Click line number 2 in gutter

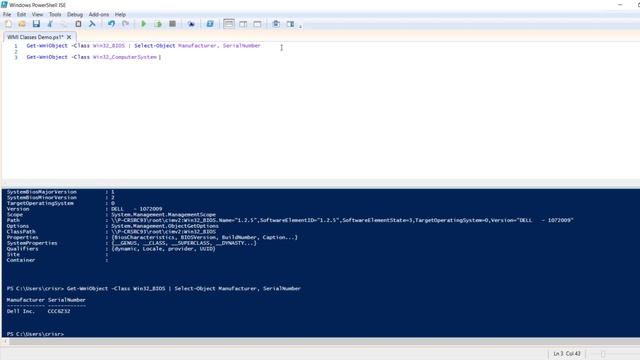coord(16,51)
